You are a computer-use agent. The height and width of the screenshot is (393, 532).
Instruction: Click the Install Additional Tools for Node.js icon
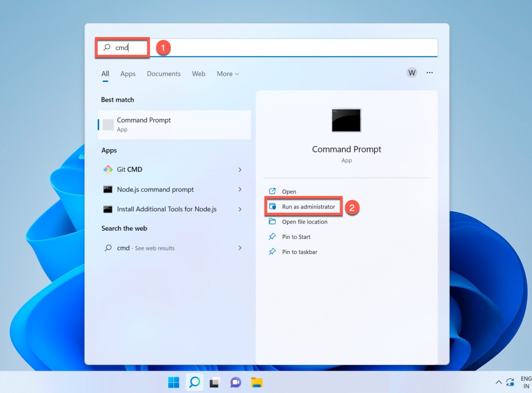108,209
